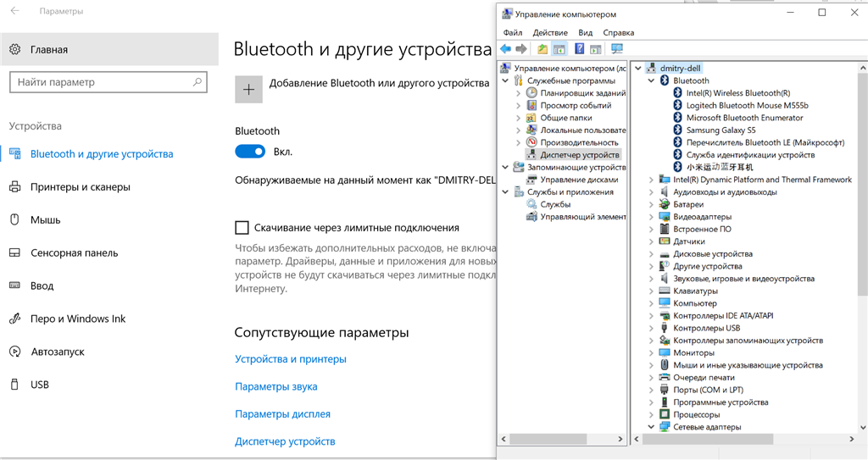The width and height of the screenshot is (868, 460).
Task: Click the plus icon to add Bluetooth device
Action: (x=248, y=89)
